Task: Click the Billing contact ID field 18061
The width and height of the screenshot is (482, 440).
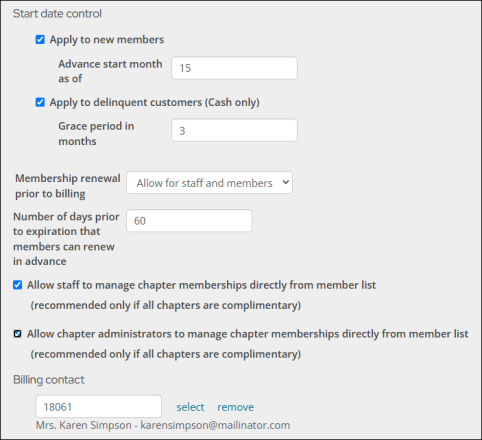Action: (x=99, y=407)
